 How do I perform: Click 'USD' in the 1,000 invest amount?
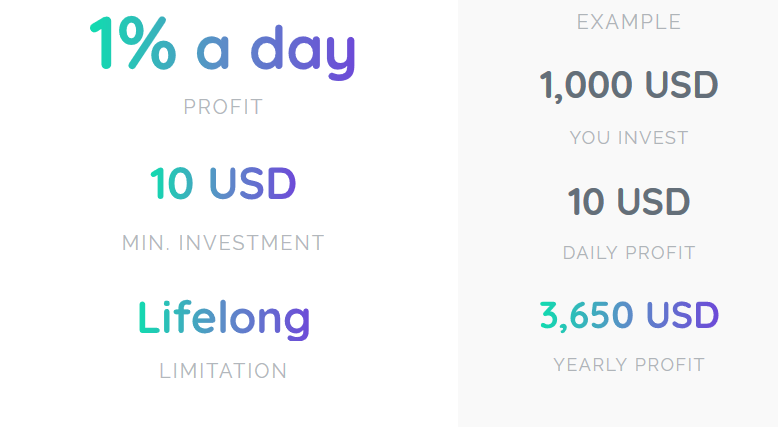pos(682,84)
